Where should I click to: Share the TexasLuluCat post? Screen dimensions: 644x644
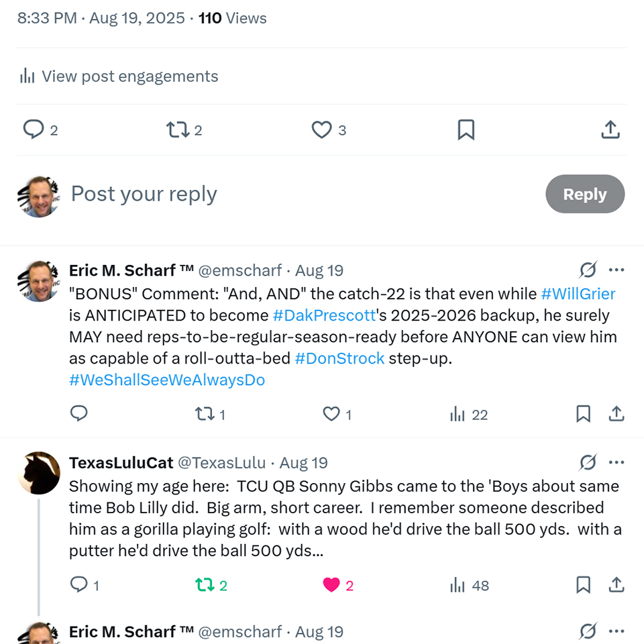coord(616,585)
